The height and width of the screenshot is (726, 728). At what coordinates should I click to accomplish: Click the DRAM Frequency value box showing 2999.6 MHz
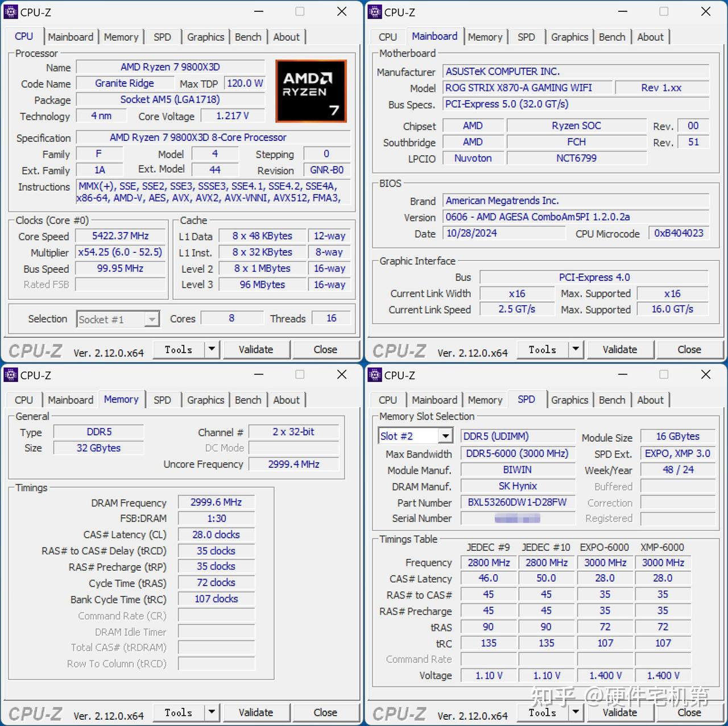click(216, 502)
